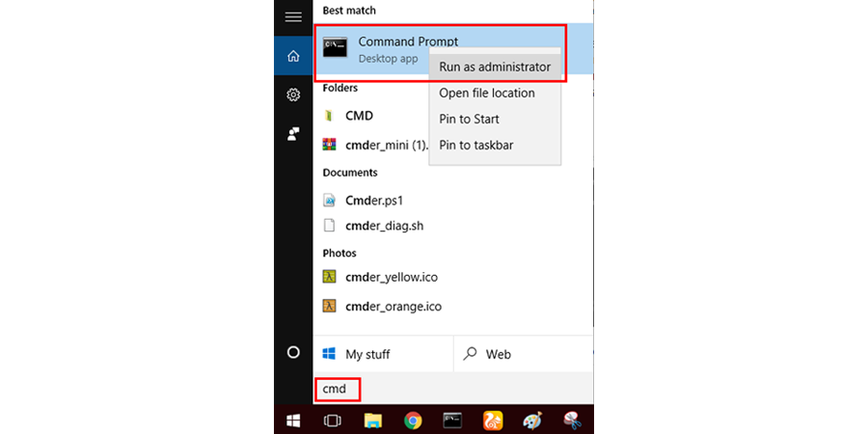Click the Folders section heading

click(340, 88)
